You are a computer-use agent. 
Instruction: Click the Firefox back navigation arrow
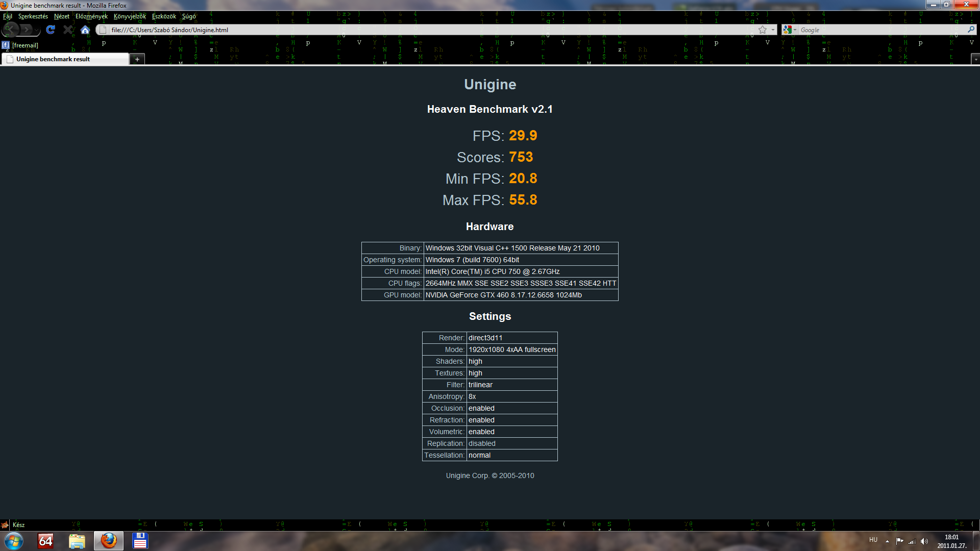click(x=11, y=30)
